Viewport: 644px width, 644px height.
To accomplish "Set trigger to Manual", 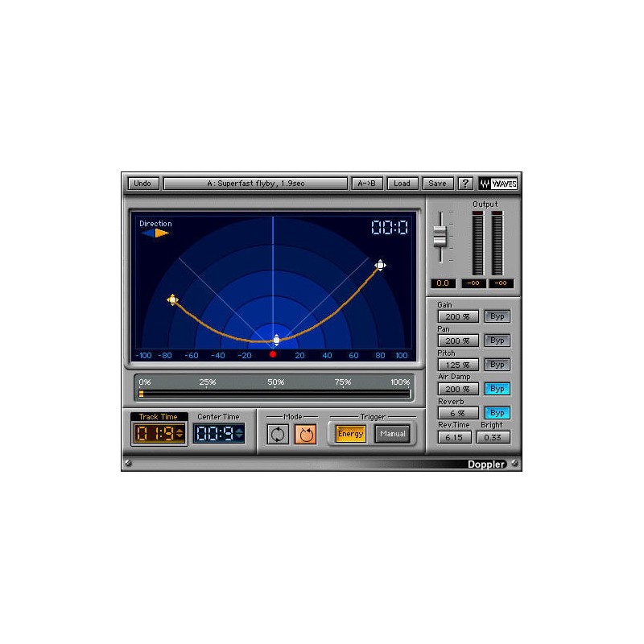I will pos(392,434).
